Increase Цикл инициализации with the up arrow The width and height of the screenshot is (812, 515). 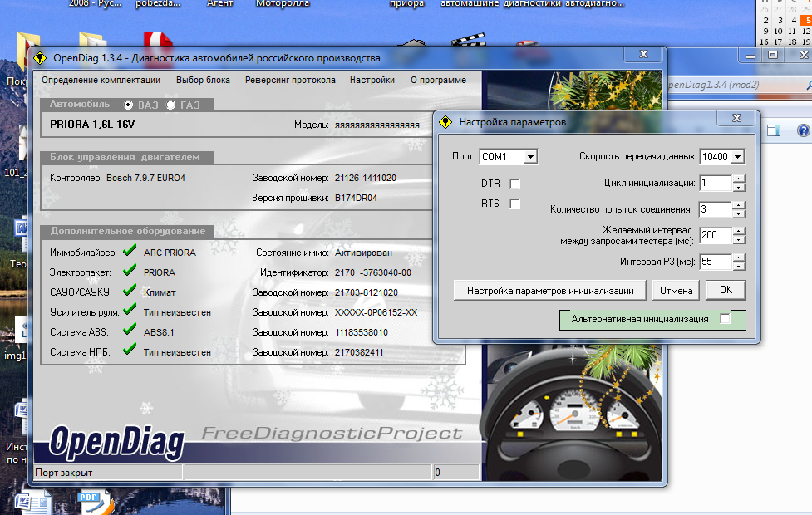point(739,179)
